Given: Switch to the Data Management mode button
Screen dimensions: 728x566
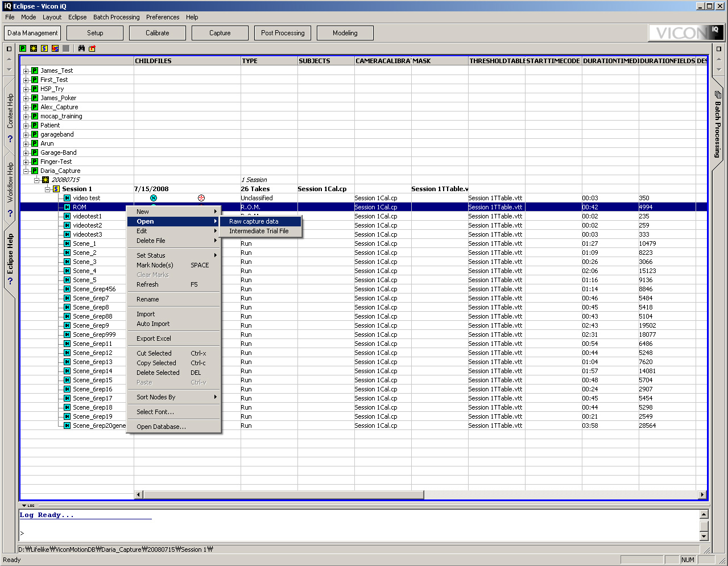Looking at the screenshot, I should tap(32, 33).
